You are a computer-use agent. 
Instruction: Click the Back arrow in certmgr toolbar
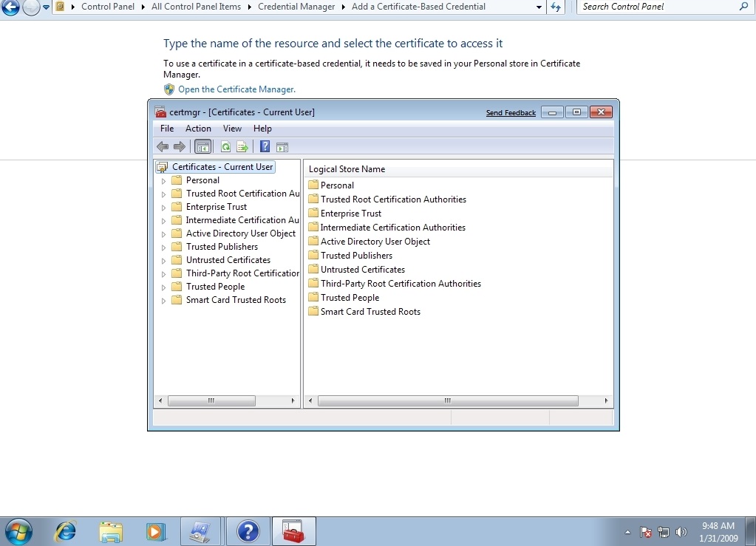[163, 146]
